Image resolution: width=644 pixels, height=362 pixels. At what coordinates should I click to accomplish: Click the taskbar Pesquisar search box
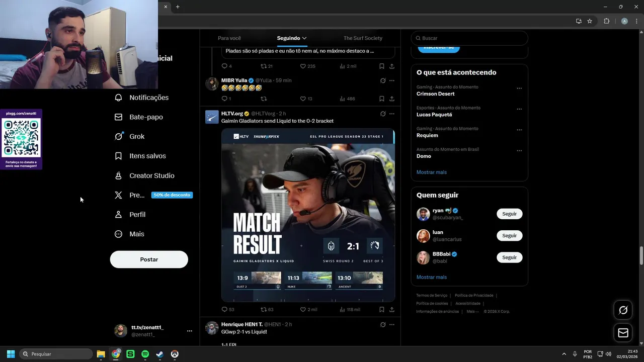[x=56, y=354]
